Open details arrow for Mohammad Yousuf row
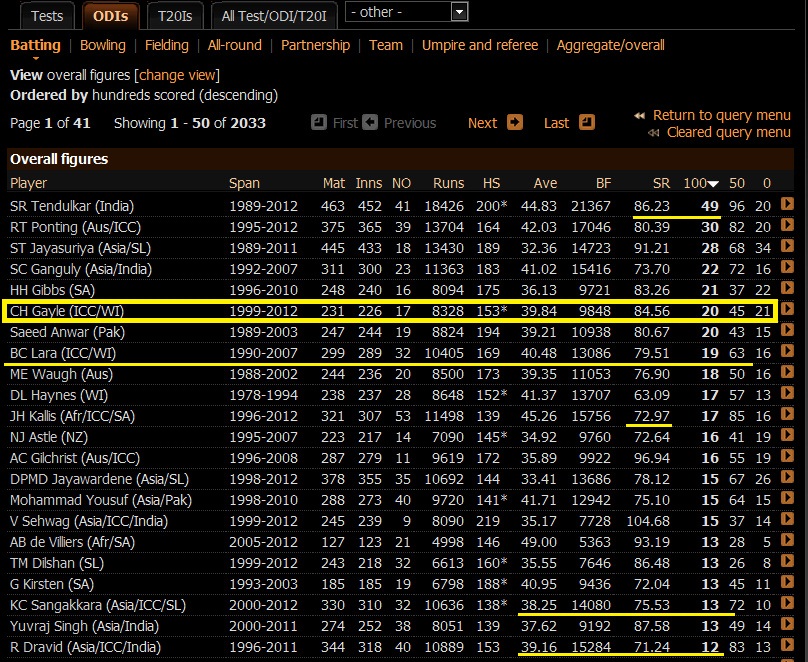 [787, 498]
